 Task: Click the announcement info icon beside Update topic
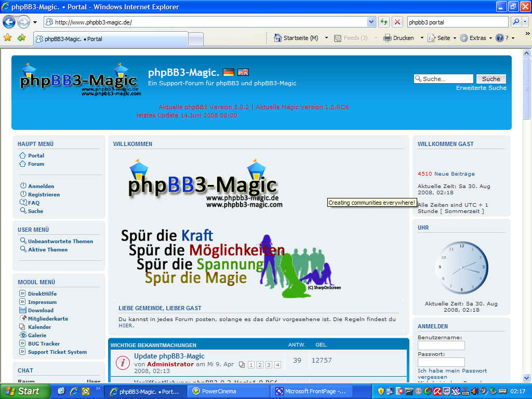[123, 363]
